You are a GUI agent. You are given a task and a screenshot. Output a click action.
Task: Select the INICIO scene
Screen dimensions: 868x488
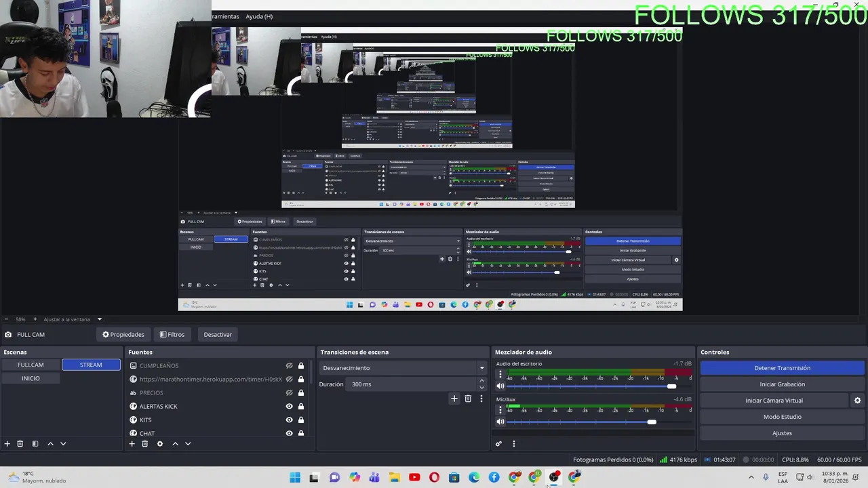click(31, 378)
